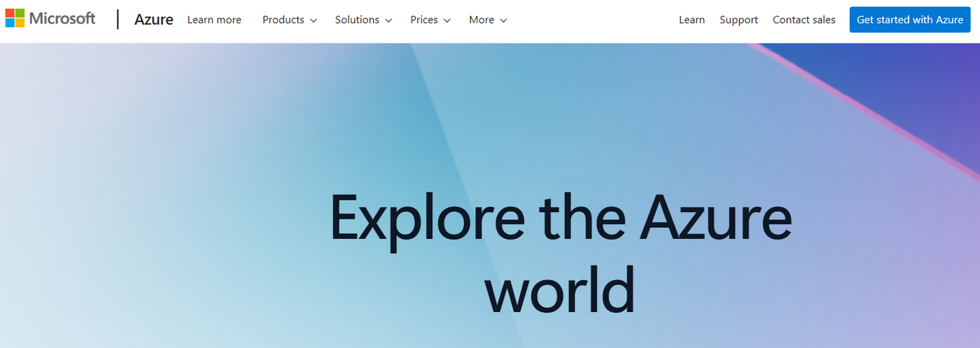
Task: Go to the Azure home brand link
Action: (x=154, y=20)
